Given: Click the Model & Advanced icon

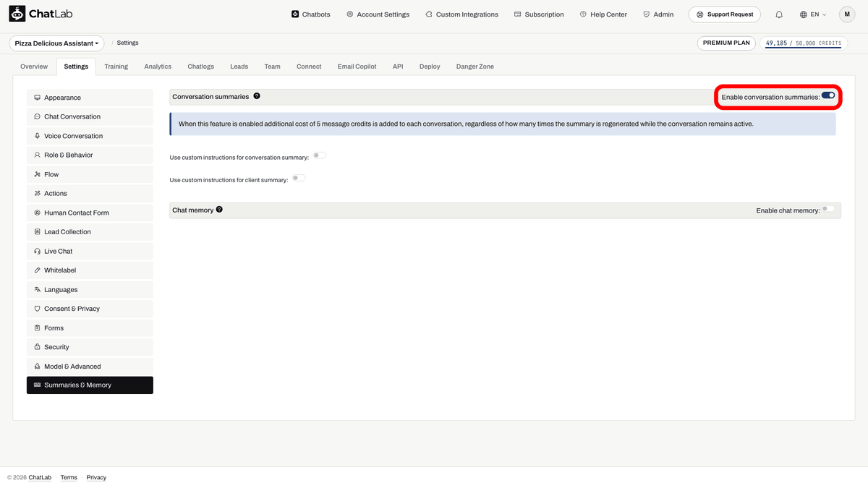Looking at the screenshot, I should pos(37,367).
